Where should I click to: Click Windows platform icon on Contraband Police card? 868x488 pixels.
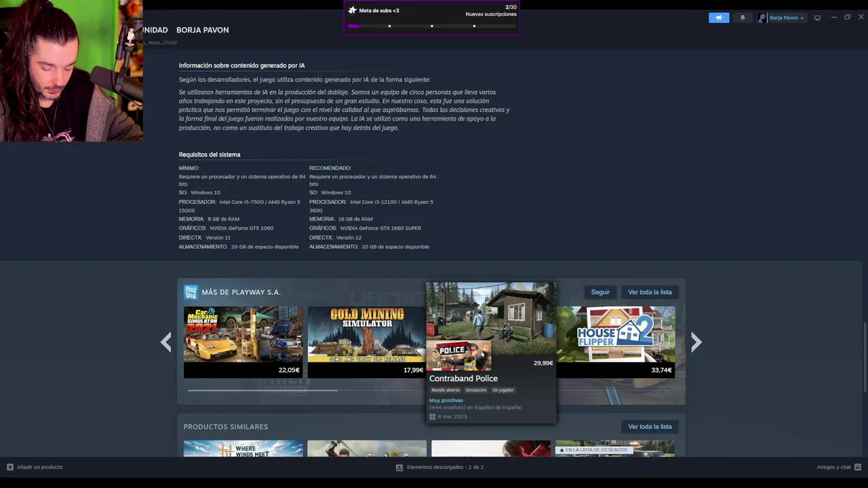432,416
